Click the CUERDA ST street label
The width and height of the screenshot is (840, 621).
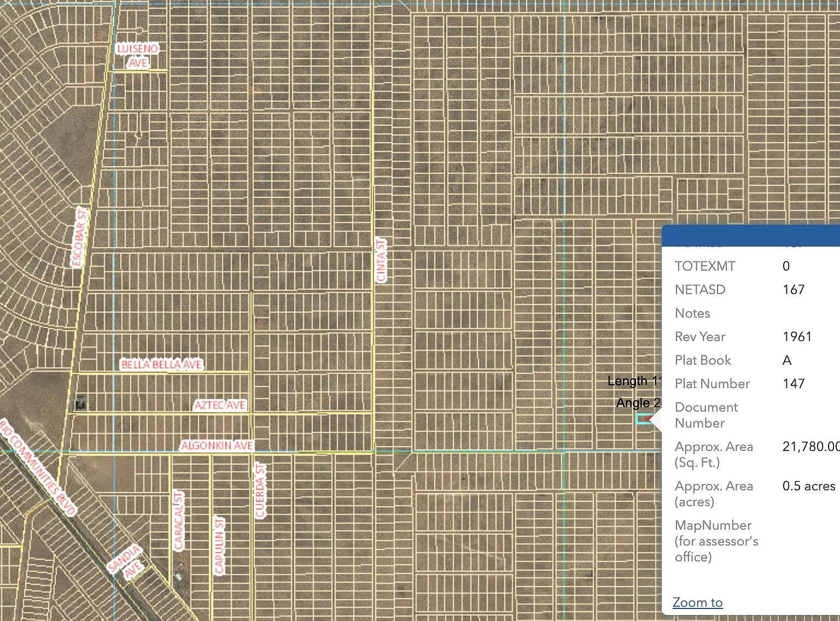click(259, 490)
